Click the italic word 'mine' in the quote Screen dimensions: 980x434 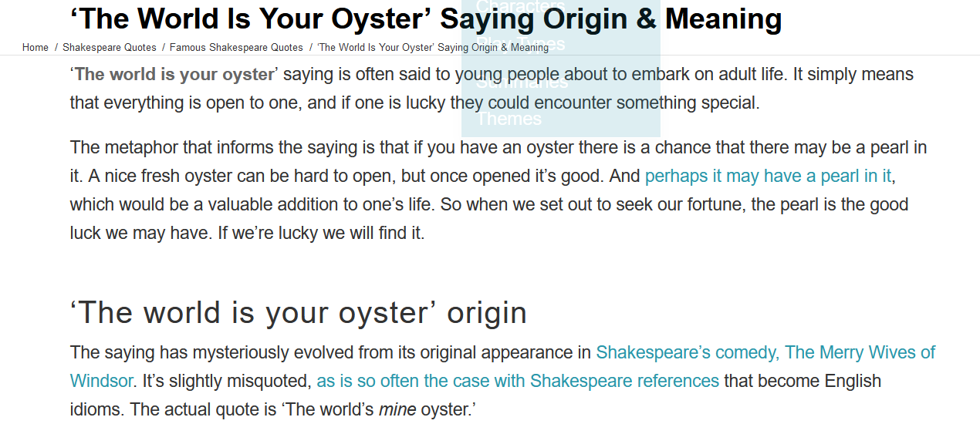tap(397, 409)
